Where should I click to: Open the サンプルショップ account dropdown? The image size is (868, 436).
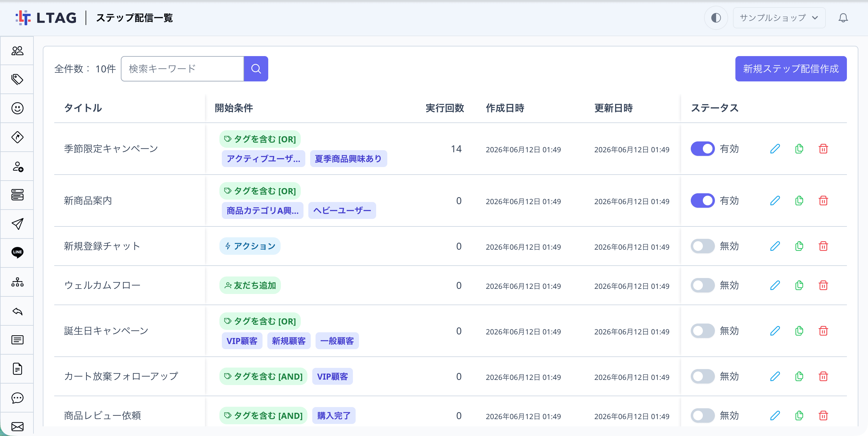click(779, 17)
